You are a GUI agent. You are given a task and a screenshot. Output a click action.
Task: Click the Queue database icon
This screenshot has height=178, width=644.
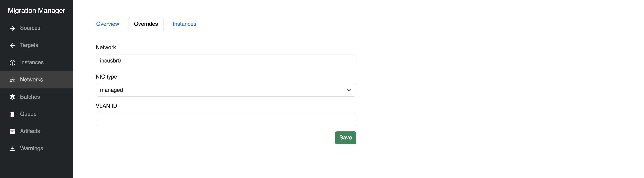(x=12, y=114)
